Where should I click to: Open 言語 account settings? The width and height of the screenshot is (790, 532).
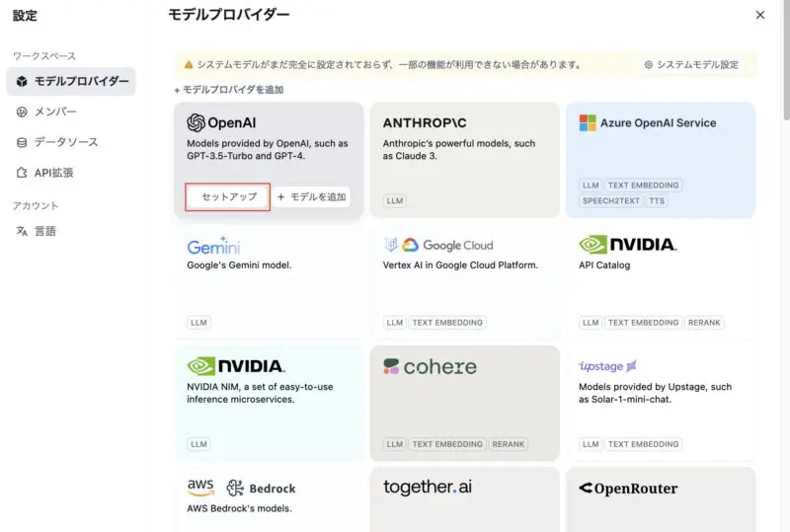coord(45,231)
